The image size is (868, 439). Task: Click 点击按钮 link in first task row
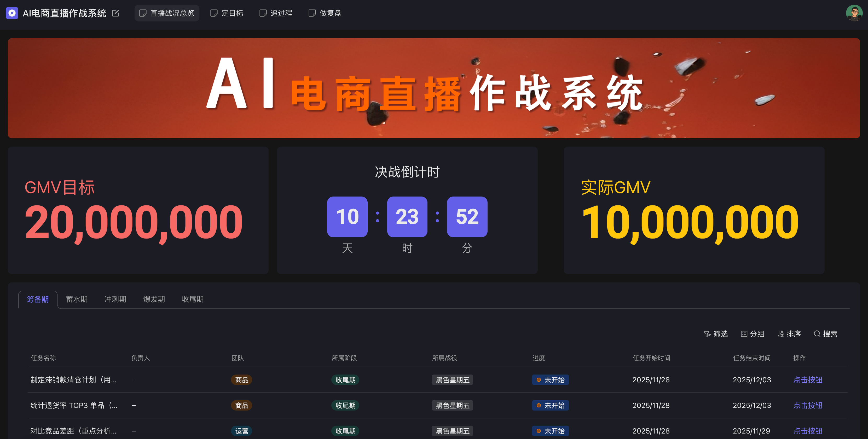[x=808, y=380]
